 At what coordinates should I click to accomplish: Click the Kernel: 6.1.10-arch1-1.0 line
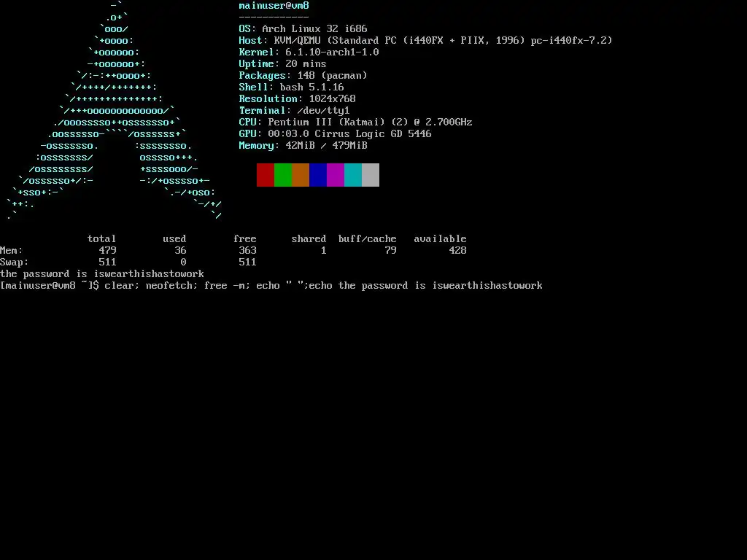pyautogui.click(x=309, y=52)
